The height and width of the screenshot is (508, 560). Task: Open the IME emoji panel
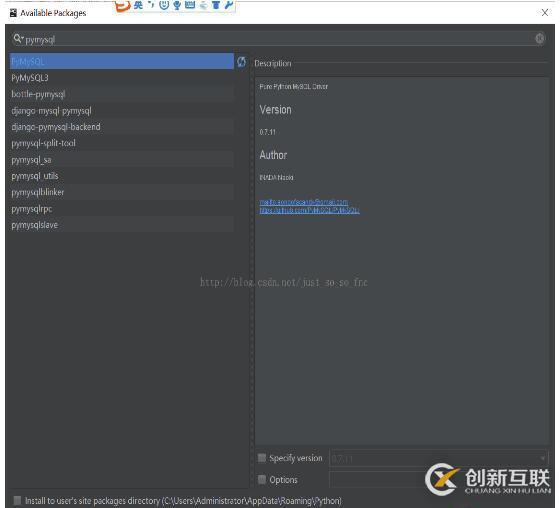click(x=164, y=5)
